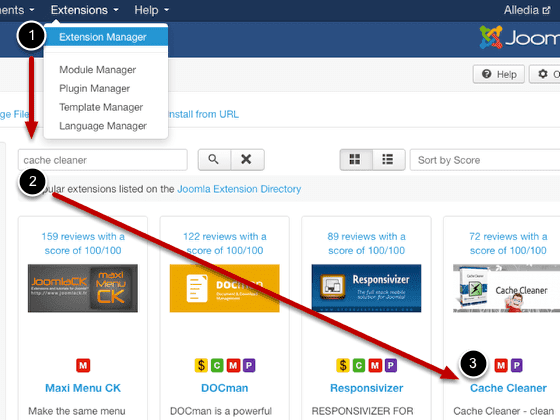
Task: Open 89 reviews link for Responsivizer
Action: tap(366, 243)
